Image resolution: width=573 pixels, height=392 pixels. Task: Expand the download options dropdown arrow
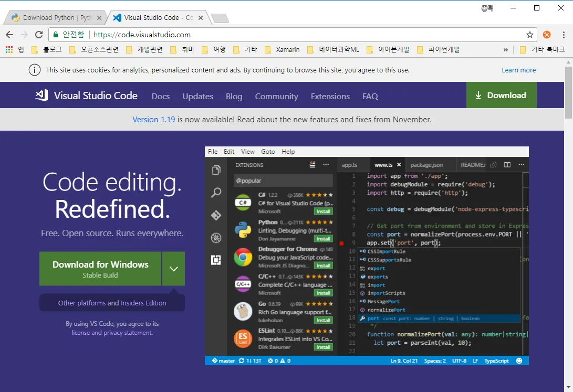tap(174, 269)
